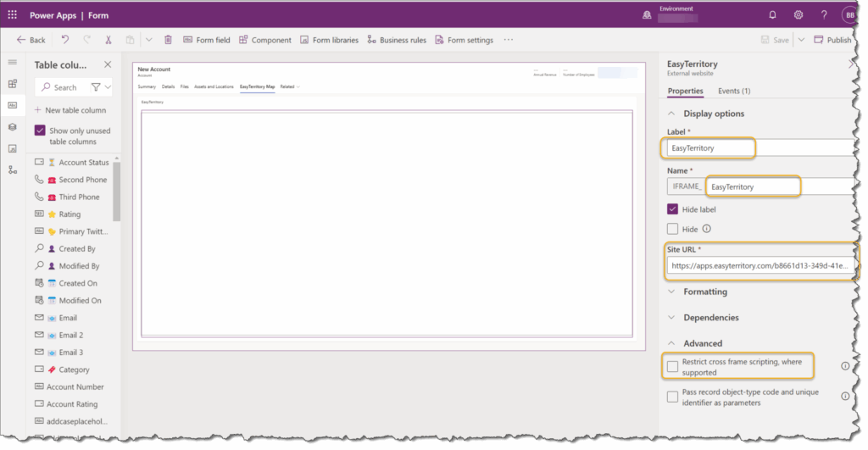This screenshot has height=450, width=868.
Task: Open the paste options dropdown arrow
Action: pos(149,39)
